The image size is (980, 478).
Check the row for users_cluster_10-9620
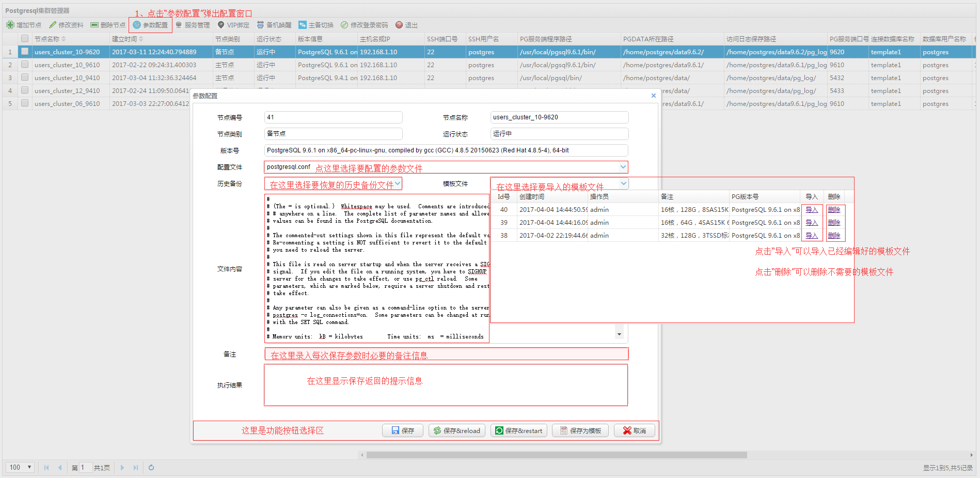coord(25,51)
